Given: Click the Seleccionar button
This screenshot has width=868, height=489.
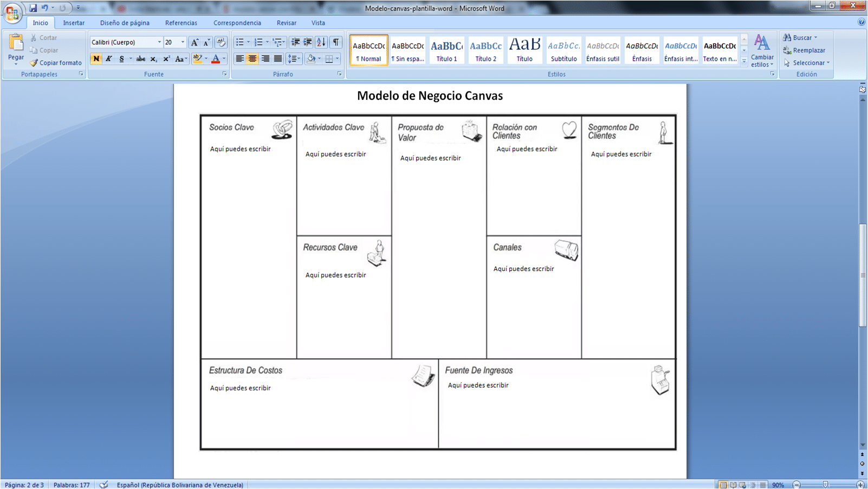Looking at the screenshot, I should [806, 63].
